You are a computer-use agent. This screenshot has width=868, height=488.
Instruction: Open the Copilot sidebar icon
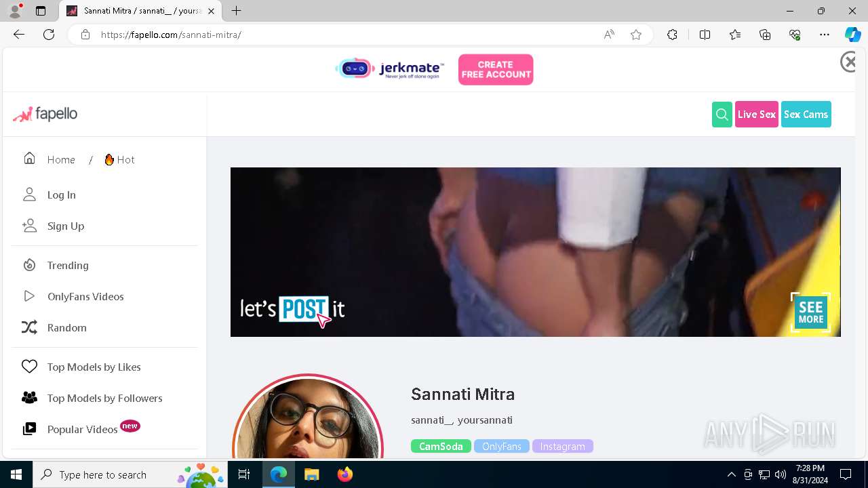point(852,35)
